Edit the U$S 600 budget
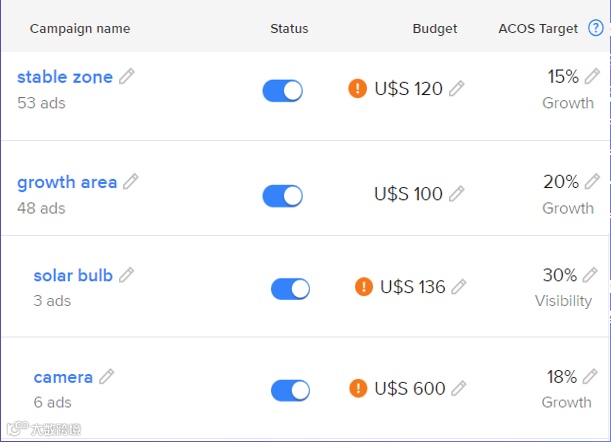The image size is (611, 442). pyautogui.click(x=459, y=389)
